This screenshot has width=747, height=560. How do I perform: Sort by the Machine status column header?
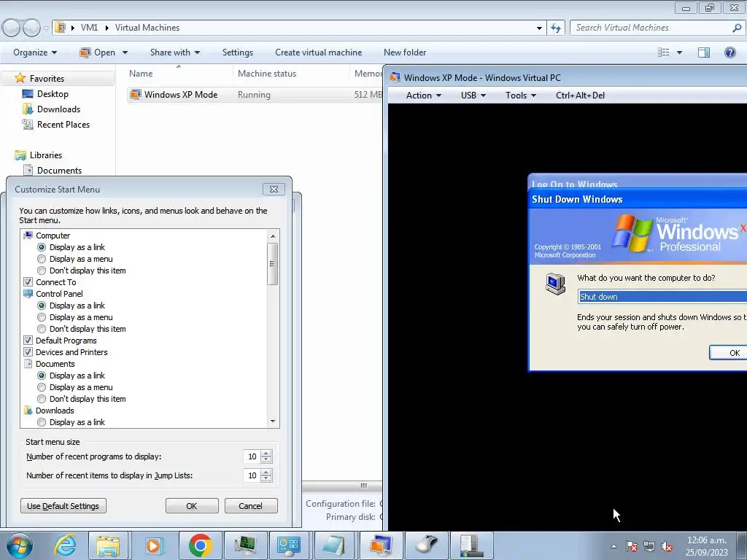click(267, 74)
